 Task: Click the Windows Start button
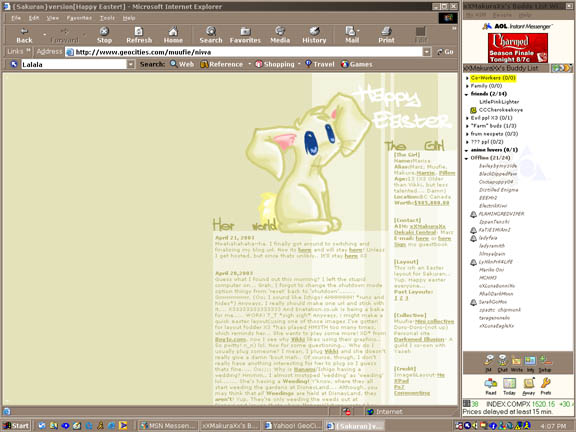pos(16,426)
